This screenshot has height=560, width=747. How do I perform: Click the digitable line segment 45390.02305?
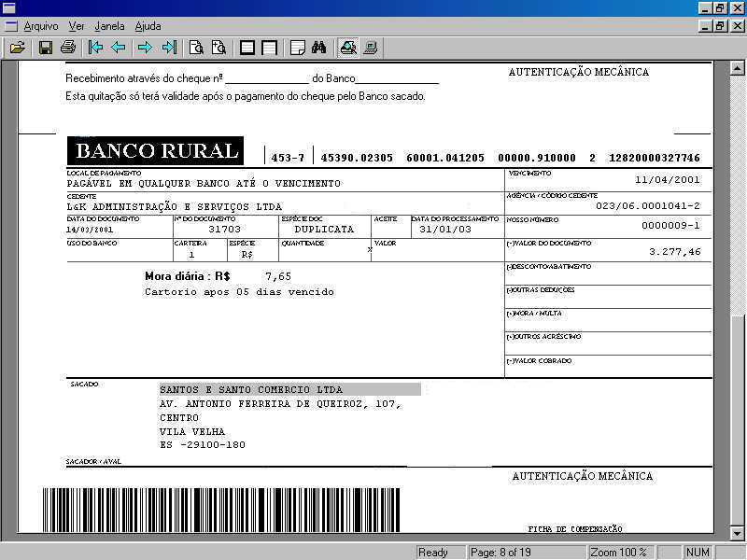point(357,158)
